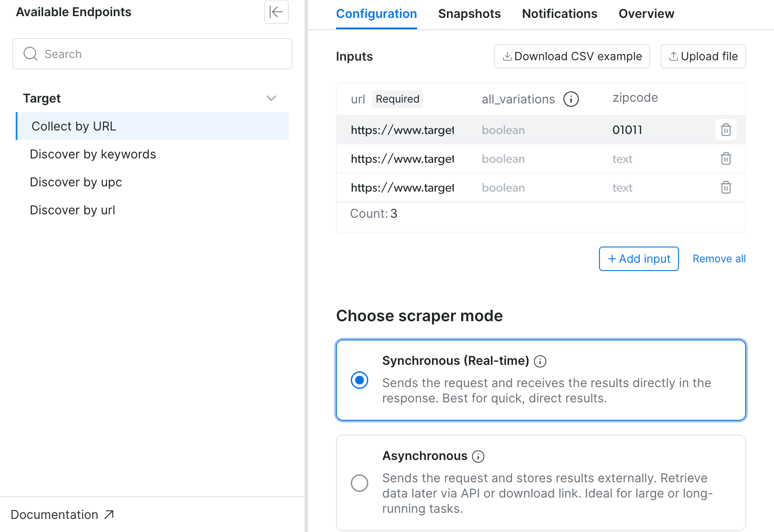774x532 pixels.
Task: Select Discover by upc endpoint
Action: pyautogui.click(x=76, y=182)
